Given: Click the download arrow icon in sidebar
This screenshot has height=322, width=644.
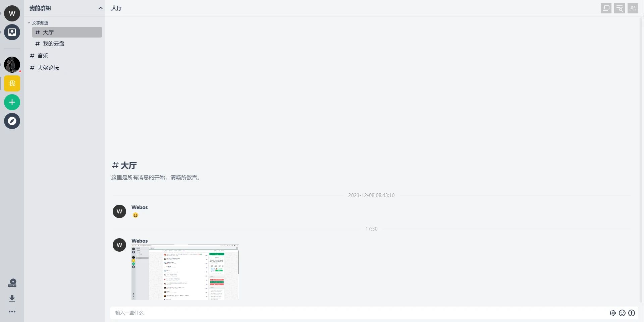Looking at the screenshot, I should point(12,299).
